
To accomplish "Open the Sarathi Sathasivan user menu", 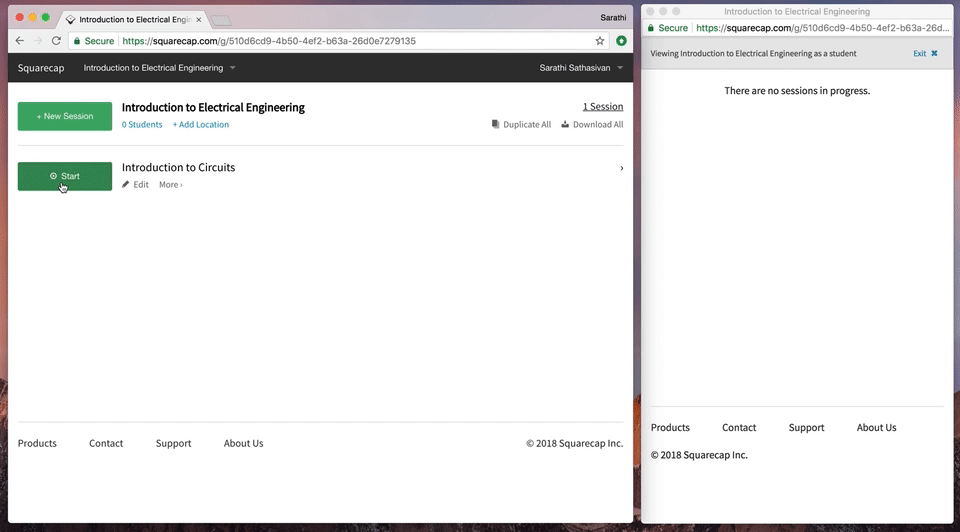I will tap(580, 68).
